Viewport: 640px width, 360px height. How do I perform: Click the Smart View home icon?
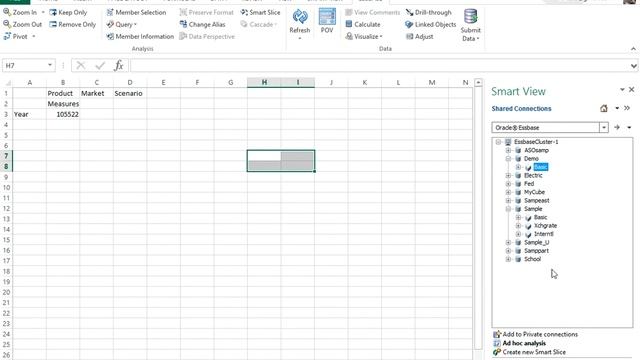[x=604, y=108]
